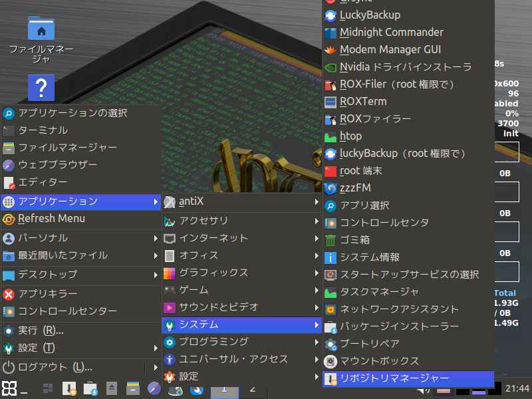
Task: Click コントロールセンター icon in main menu
Action: (9, 311)
